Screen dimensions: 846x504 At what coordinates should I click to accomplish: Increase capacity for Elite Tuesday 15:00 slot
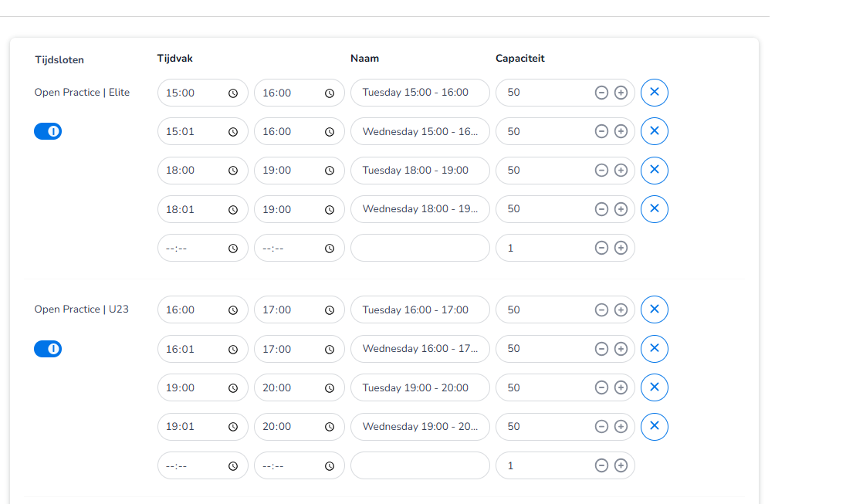(x=621, y=93)
